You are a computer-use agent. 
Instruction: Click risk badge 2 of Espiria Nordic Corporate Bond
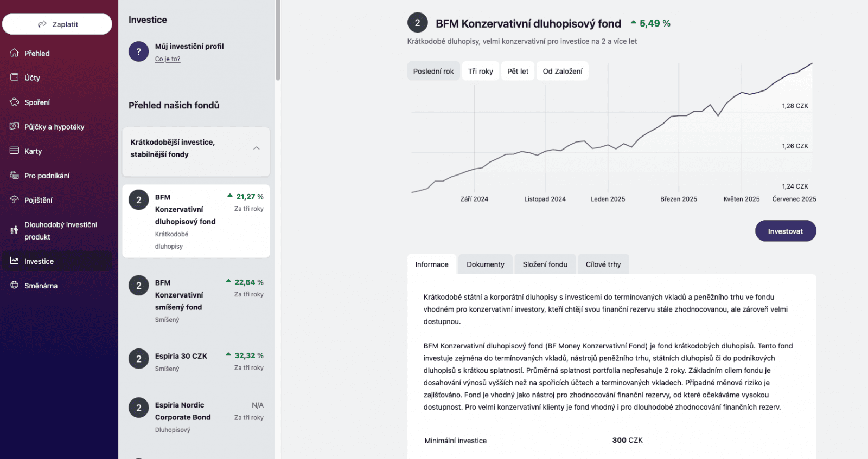(x=139, y=408)
